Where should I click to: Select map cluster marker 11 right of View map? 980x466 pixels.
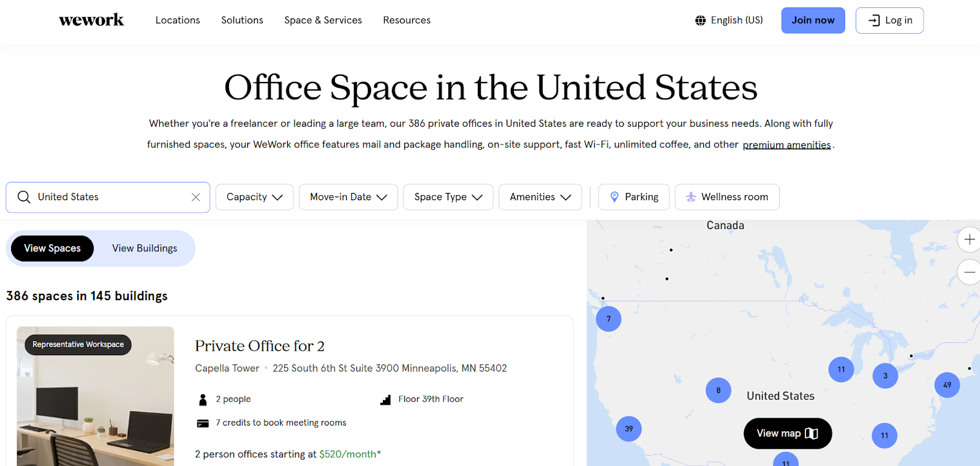tap(884, 436)
